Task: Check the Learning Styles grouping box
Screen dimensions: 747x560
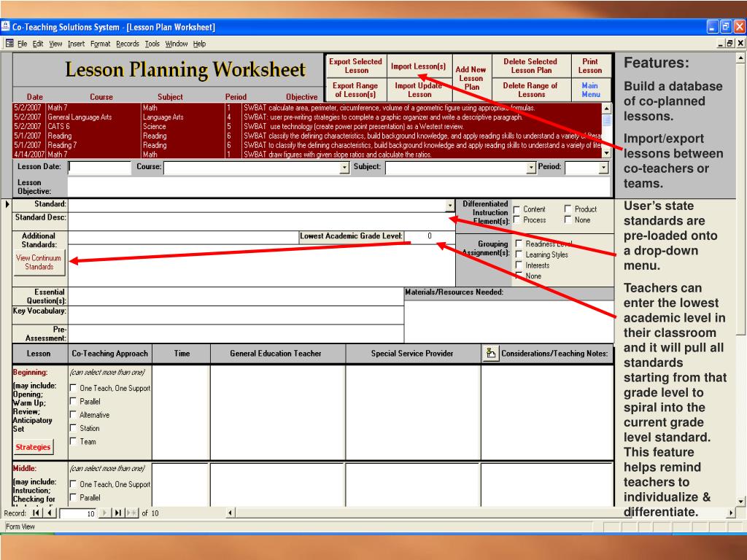Action: point(519,254)
